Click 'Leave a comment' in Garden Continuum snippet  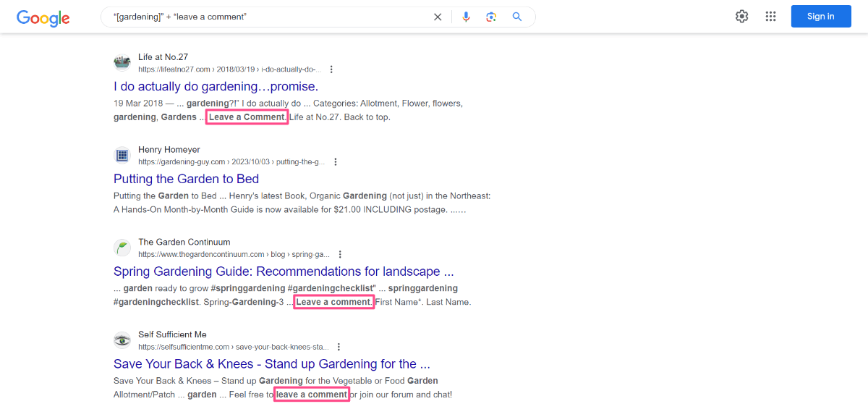click(x=333, y=302)
